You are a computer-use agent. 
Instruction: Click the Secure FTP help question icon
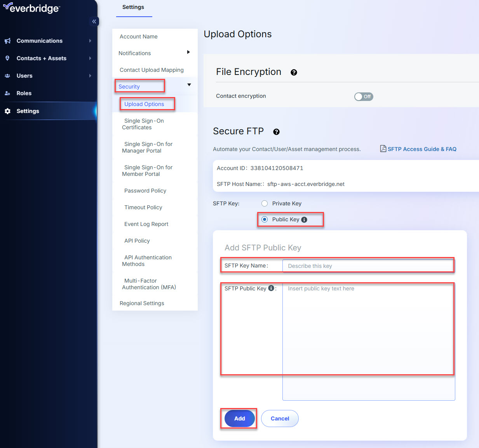tap(276, 132)
